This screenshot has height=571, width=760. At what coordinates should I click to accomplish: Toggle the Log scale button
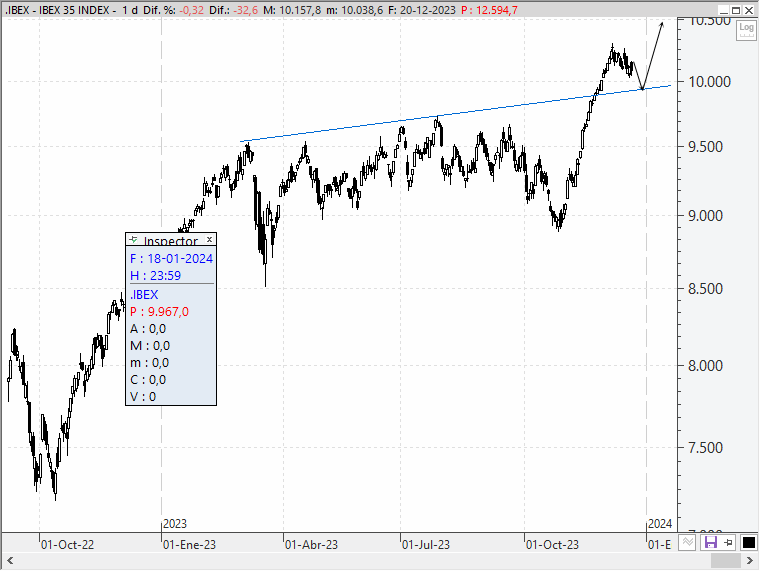pos(746,30)
